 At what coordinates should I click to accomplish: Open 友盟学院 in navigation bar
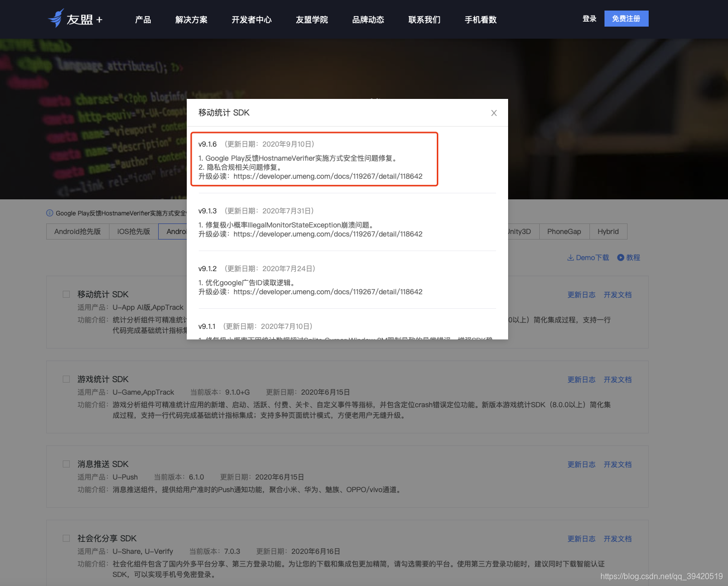(x=312, y=20)
